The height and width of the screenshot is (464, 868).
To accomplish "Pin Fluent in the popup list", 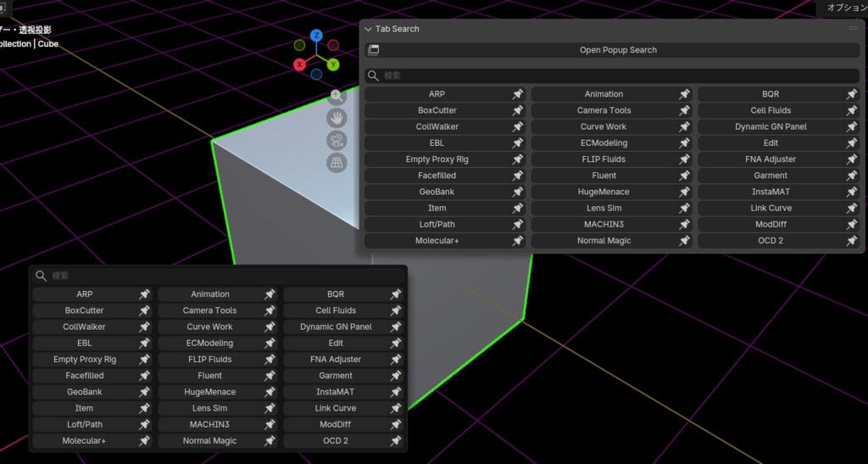I will coord(270,376).
